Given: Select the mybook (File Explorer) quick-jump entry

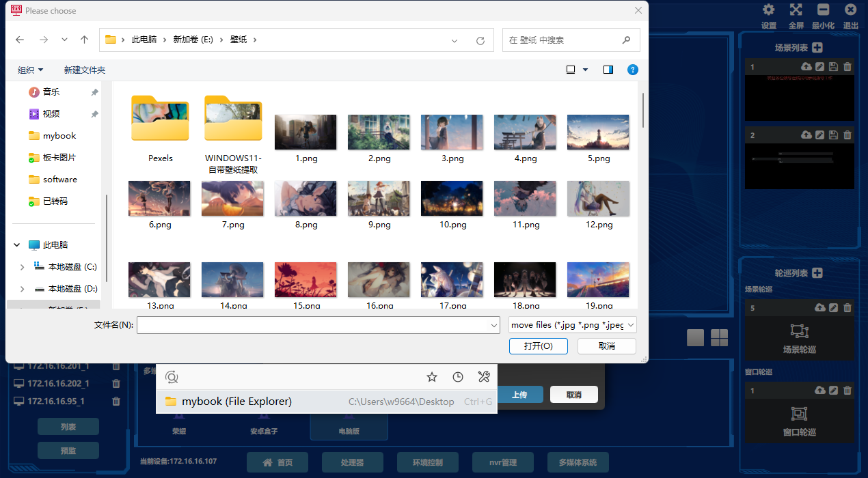Looking at the screenshot, I should coord(327,402).
